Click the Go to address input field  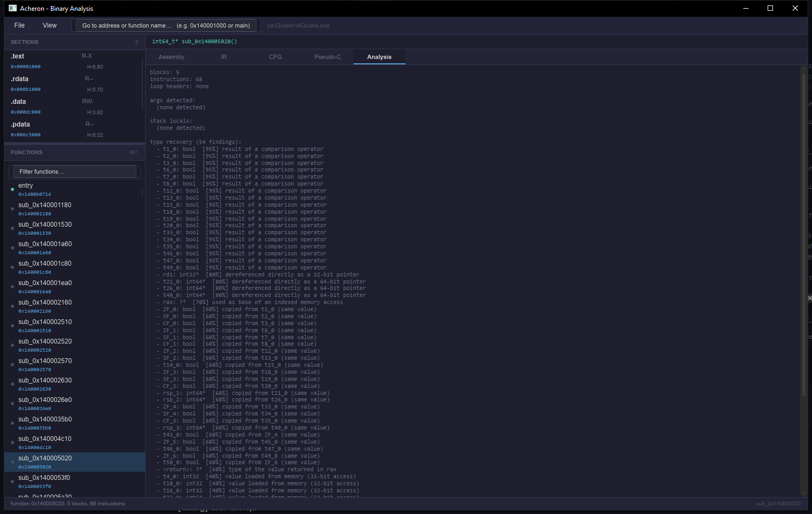click(166, 25)
